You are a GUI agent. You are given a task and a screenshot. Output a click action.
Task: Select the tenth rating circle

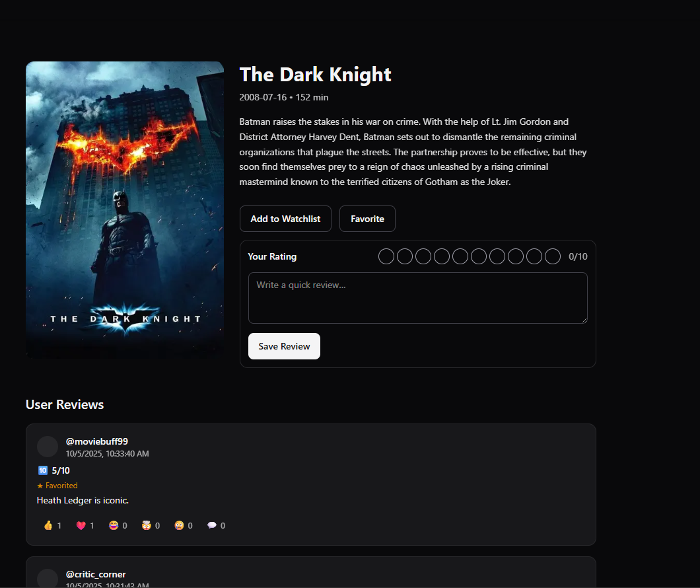(553, 256)
